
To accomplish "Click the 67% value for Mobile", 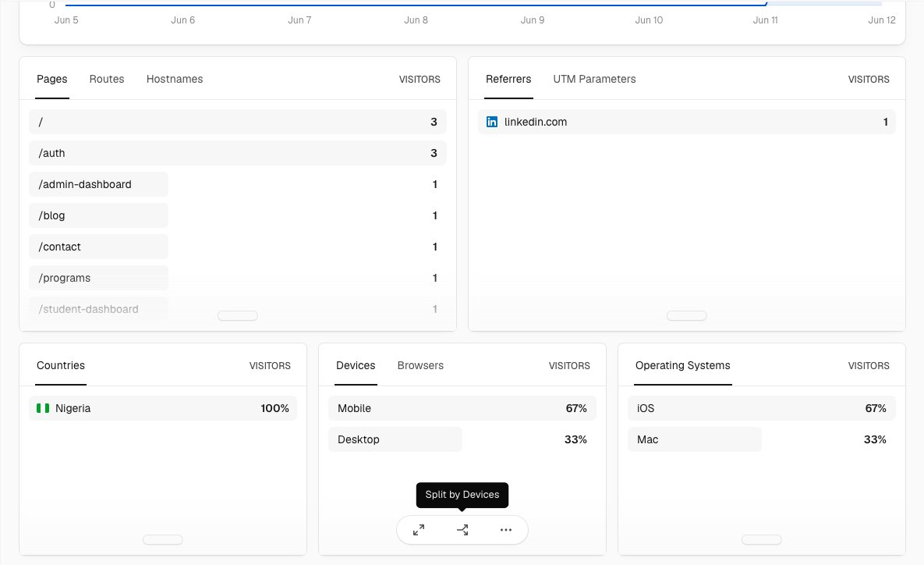I will (576, 408).
